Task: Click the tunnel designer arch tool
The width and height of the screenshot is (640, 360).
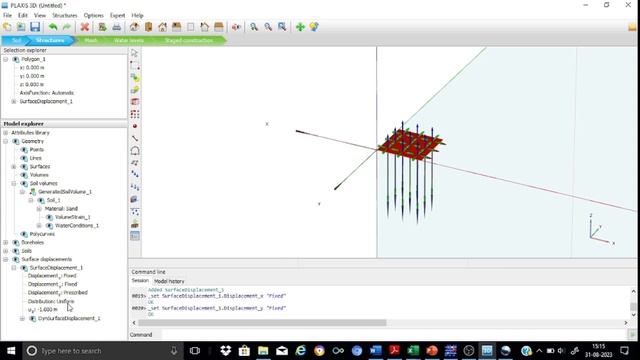Action: (135, 151)
